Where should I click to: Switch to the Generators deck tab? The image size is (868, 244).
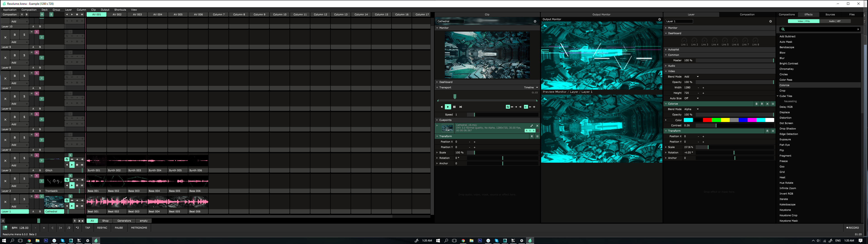click(x=124, y=221)
